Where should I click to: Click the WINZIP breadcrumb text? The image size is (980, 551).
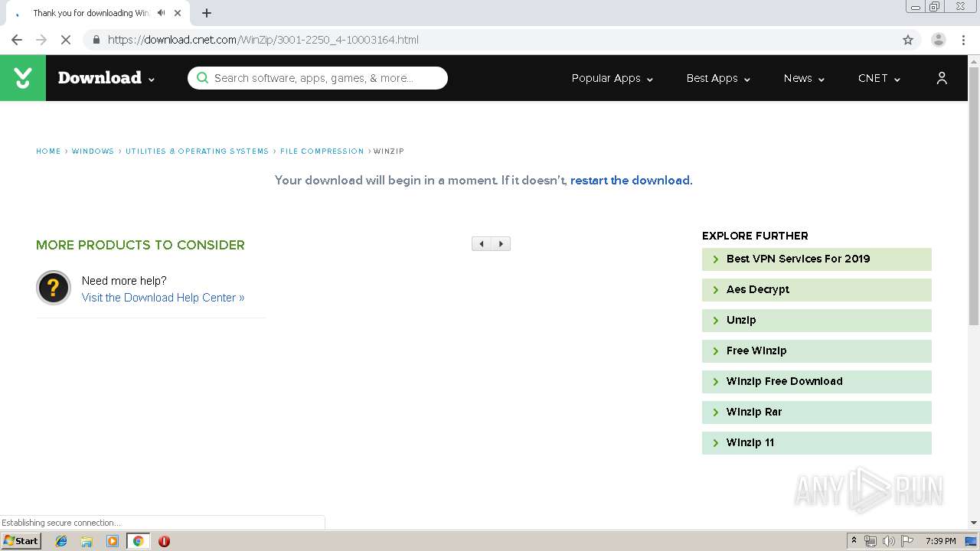[389, 152]
